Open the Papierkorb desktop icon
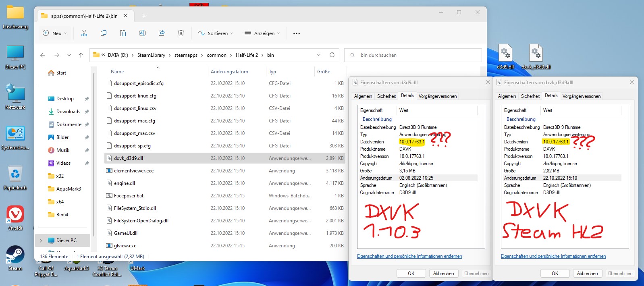The height and width of the screenshot is (286, 644). pos(15,177)
